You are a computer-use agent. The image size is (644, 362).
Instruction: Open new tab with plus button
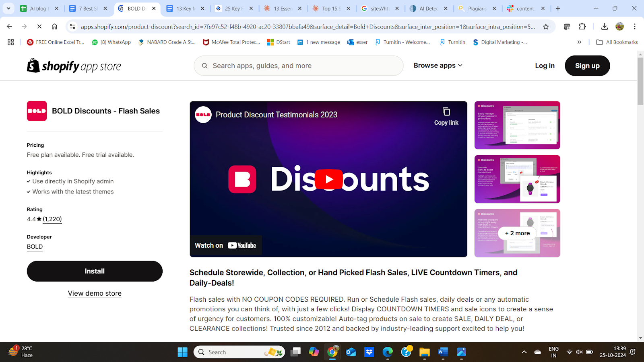point(558,8)
